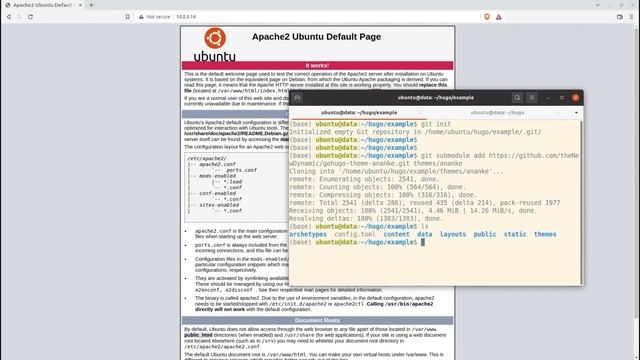640x360 pixels.
Task: Click the terminal window title text
Action: tap(436, 98)
